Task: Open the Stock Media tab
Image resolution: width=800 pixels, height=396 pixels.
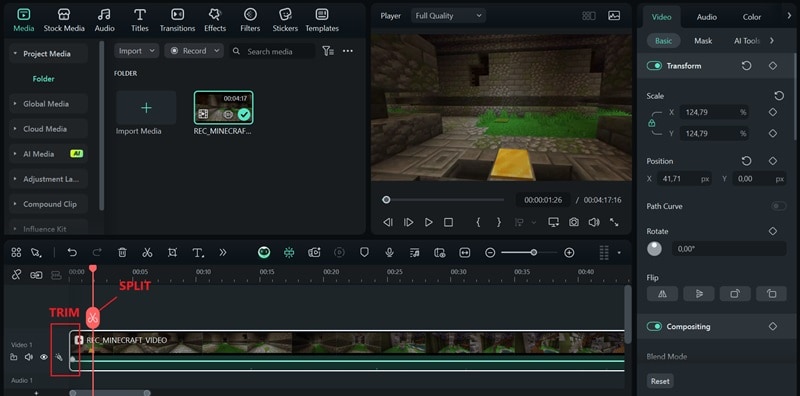Action: point(64,20)
